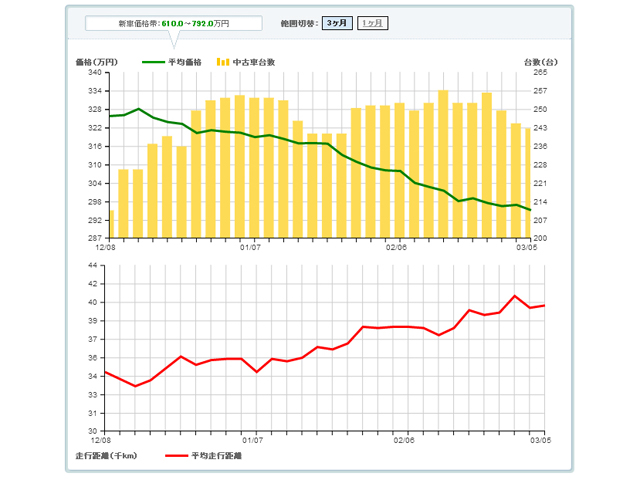The width and height of the screenshot is (640, 480).
Task: Click the red 平均走行距離 legend line
Action: coord(178,455)
